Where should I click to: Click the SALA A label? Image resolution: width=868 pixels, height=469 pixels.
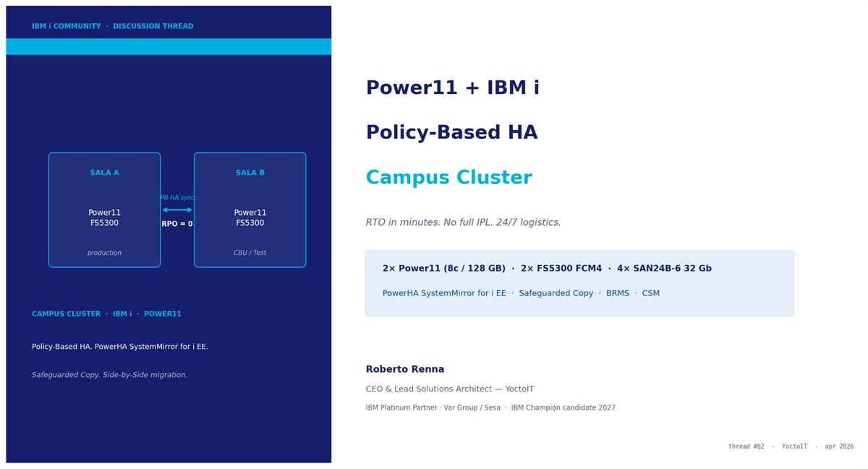(x=104, y=173)
